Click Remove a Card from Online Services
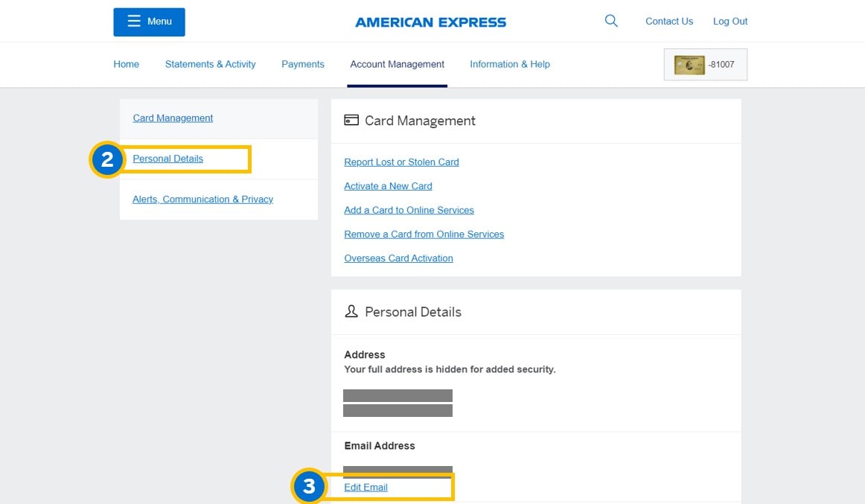 coord(424,234)
